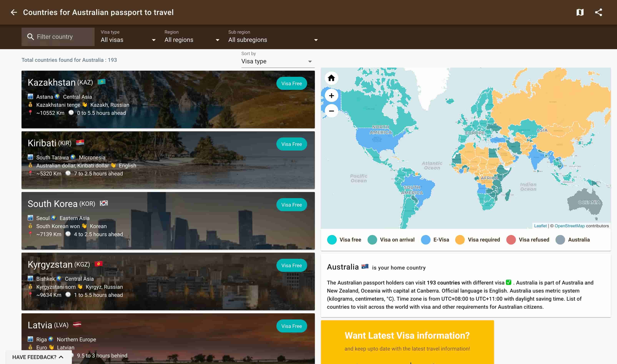Open the map view icon in header
The height and width of the screenshot is (364, 617).
point(580,12)
